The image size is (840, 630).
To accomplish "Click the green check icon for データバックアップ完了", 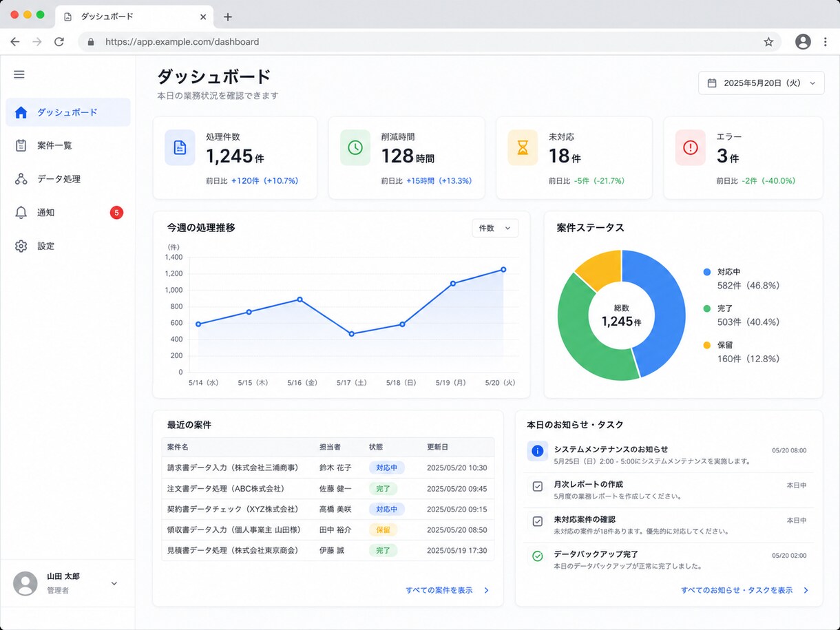I will tap(538, 556).
